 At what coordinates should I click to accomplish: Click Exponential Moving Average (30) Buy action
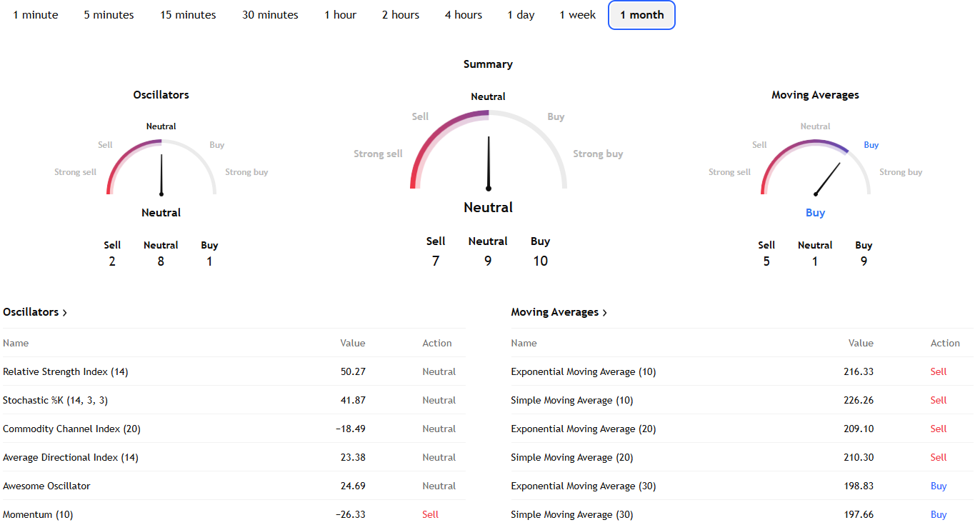(938, 486)
